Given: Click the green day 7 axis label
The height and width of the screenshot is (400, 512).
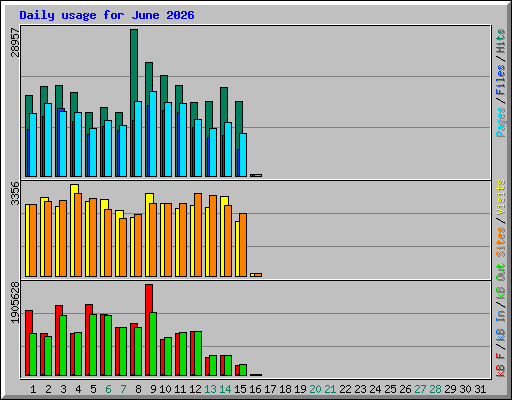Looking at the screenshot, I should tap(123, 389).
